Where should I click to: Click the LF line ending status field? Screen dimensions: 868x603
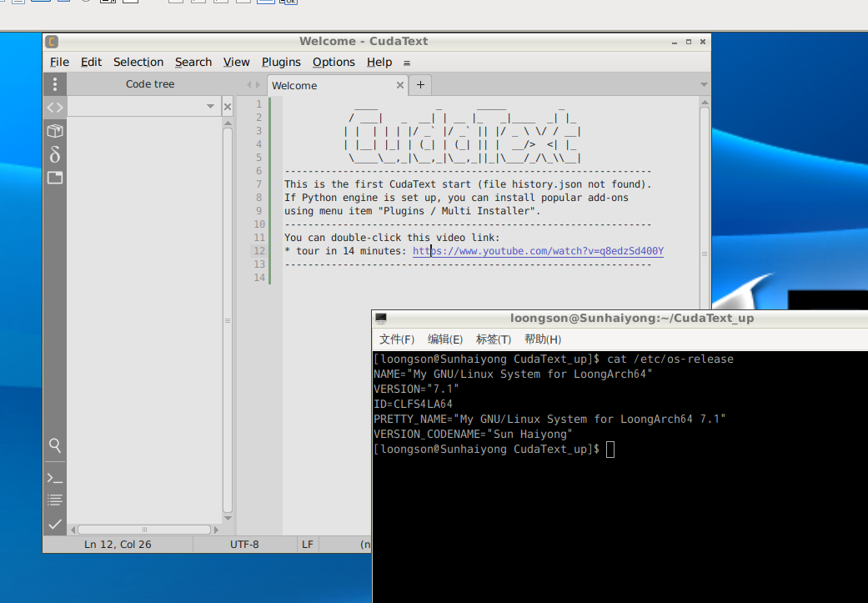[x=308, y=545]
